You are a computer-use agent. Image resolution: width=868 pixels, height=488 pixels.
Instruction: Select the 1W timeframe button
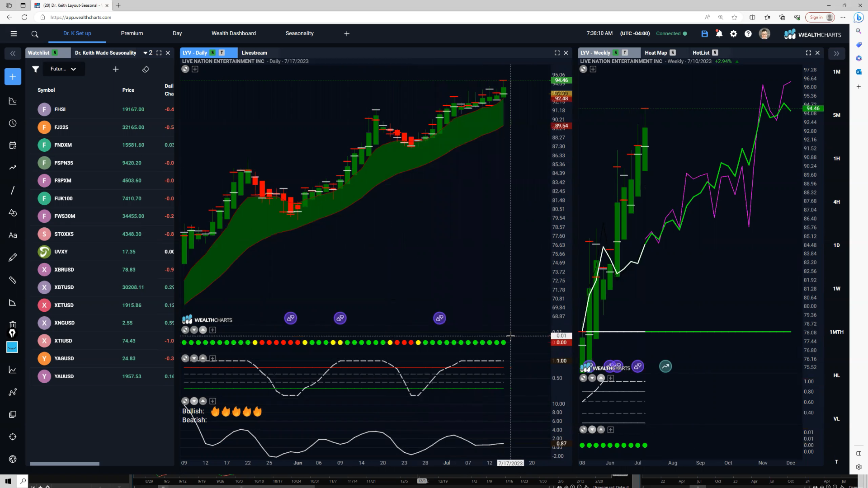836,289
